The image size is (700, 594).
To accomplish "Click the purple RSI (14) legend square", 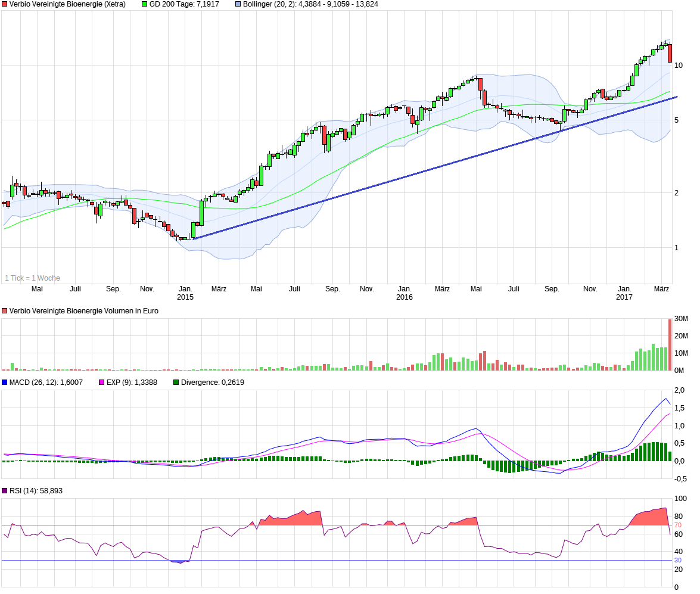I will (x=4, y=491).
